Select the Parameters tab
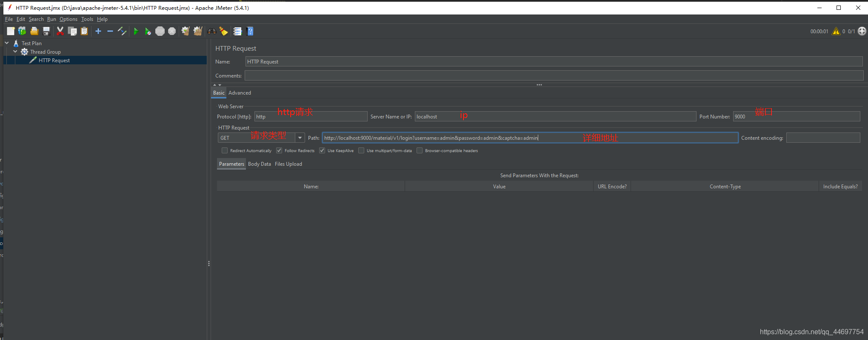Viewport: 868px width, 340px height. coord(231,164)
